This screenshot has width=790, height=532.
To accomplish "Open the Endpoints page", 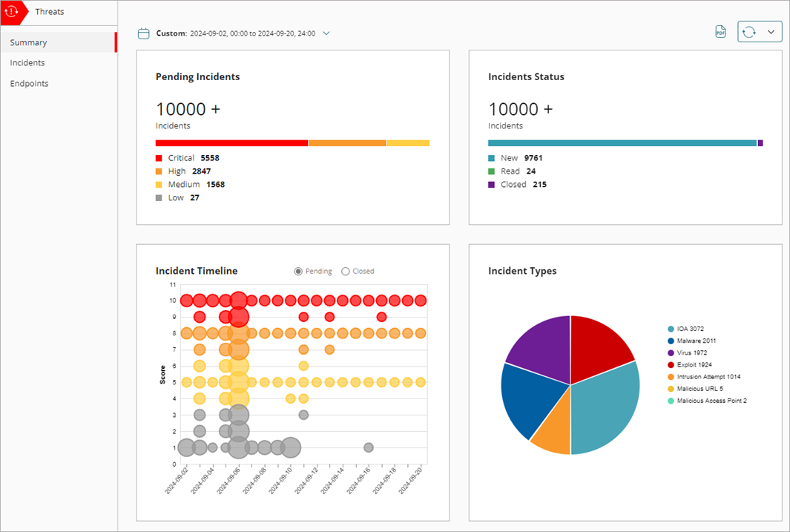I will (x=29, y=83).
